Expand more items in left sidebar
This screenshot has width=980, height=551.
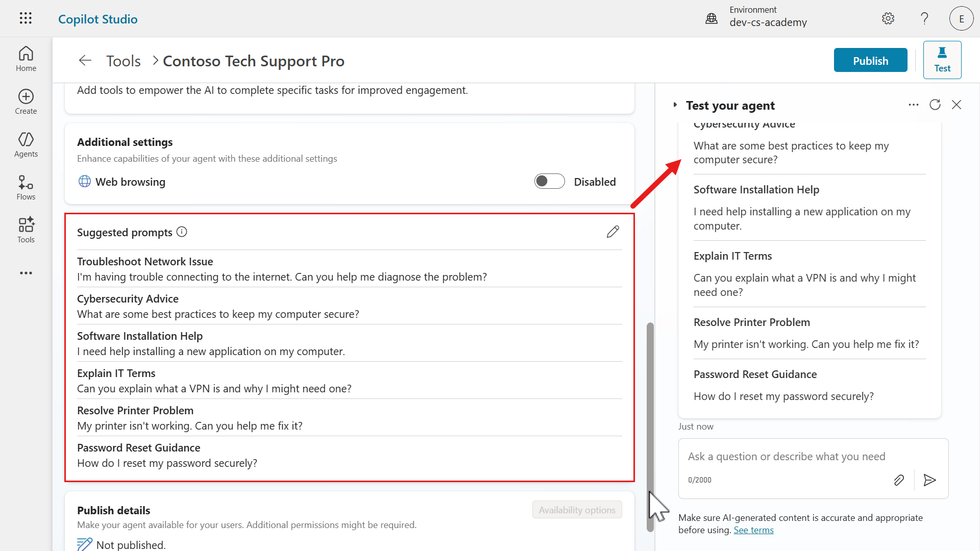click(x=26, y=273)
